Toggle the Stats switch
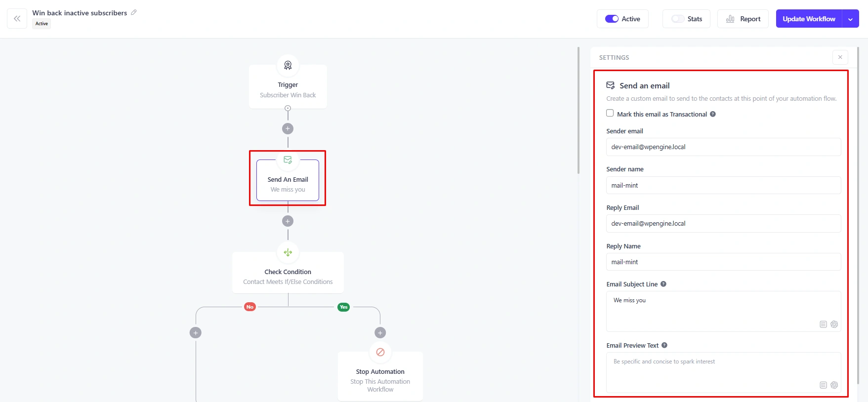The width and height of the screenshot is (868, 402). point(678,19)
